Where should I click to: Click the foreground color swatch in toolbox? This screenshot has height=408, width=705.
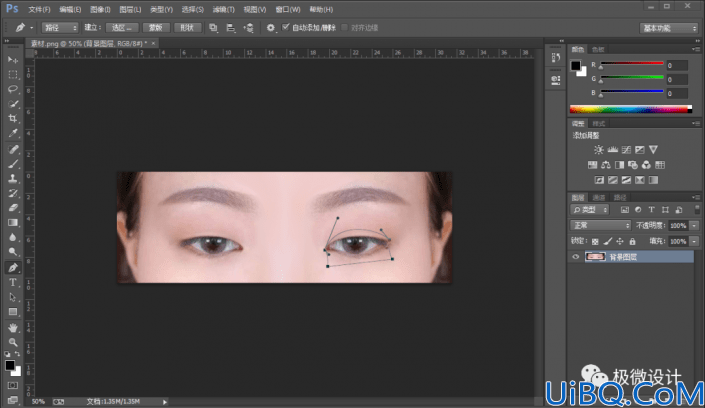pos(10,365)
